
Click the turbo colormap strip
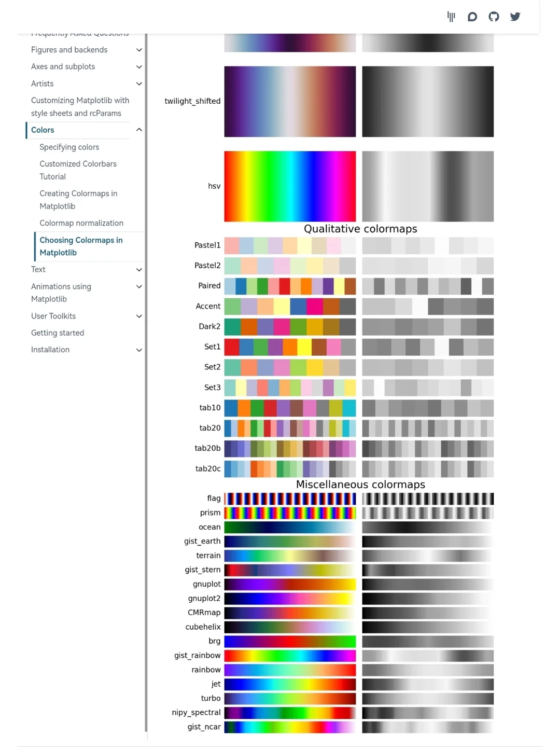(x=290, y=699)
